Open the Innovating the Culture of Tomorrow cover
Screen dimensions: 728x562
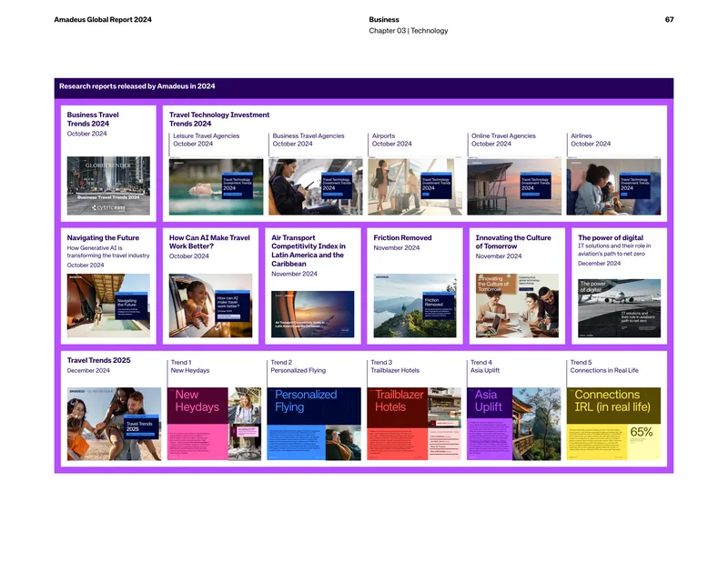(x=517, y=306)
